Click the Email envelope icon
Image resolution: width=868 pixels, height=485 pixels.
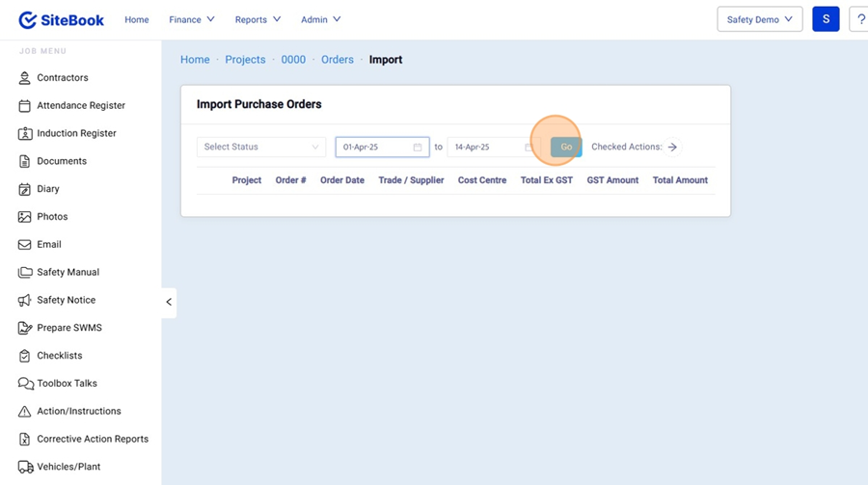click(x=25, y=245)
